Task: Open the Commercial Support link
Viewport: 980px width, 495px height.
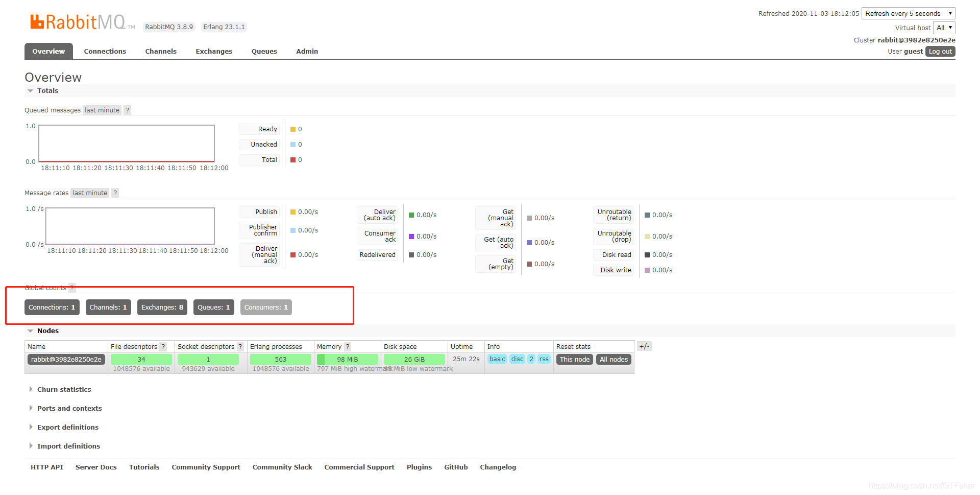Action: (x=359, y=467)
